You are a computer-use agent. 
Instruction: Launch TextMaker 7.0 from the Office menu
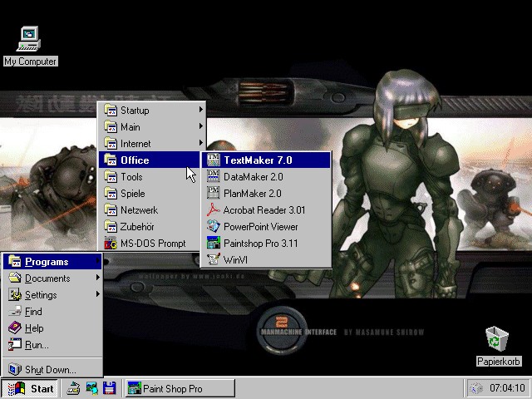266,160
